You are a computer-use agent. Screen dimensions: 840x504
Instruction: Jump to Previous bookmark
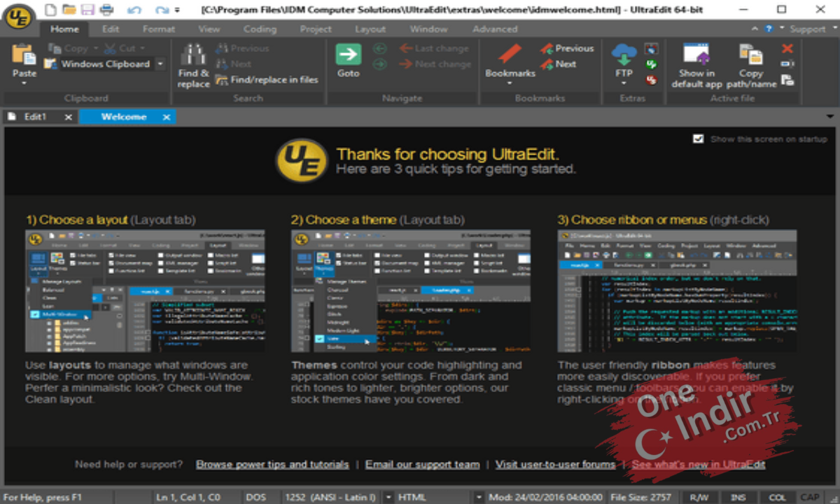567,48
